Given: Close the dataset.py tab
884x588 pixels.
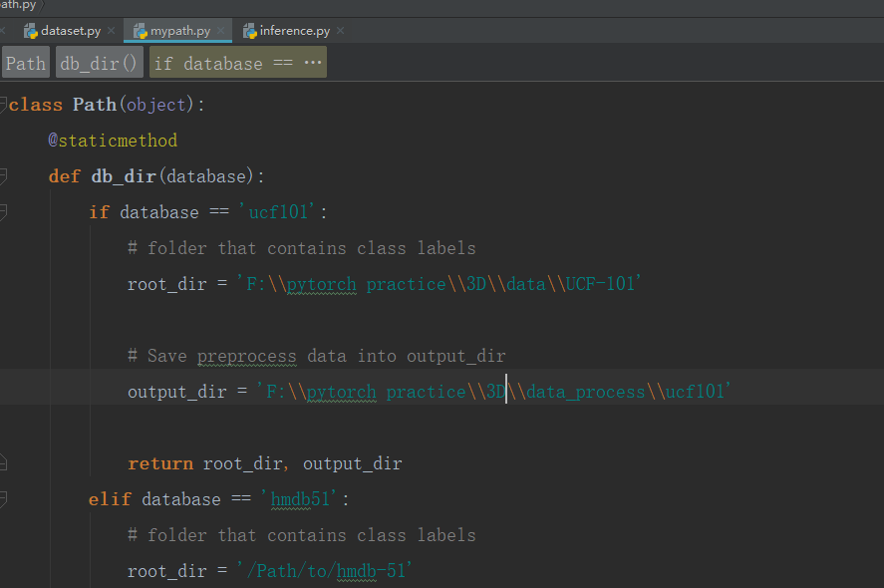Looking at the screenshot, I should (x=111, y=31).
